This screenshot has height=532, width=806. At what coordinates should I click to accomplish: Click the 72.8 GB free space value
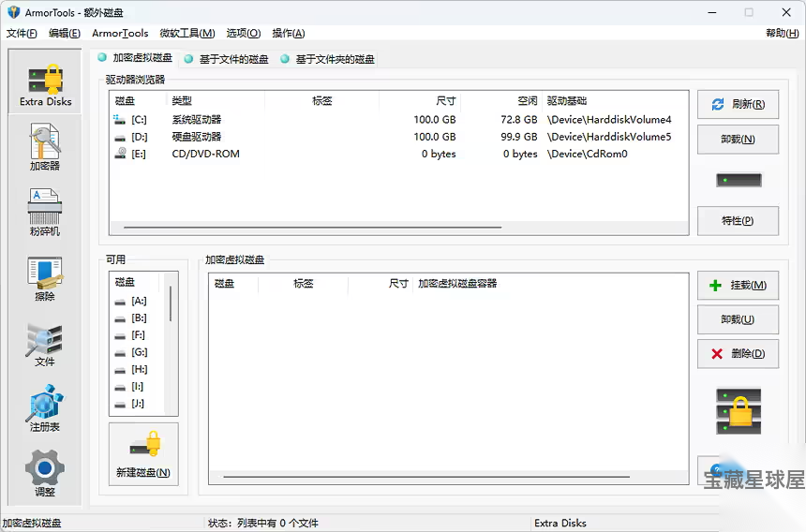[x=518, y=120]
